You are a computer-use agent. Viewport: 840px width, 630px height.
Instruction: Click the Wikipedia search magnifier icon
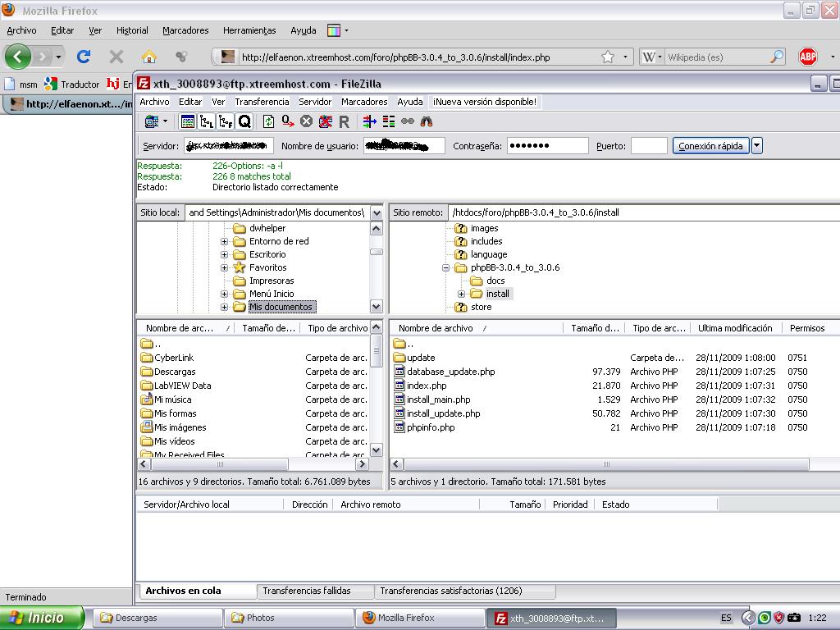[777, 57]
